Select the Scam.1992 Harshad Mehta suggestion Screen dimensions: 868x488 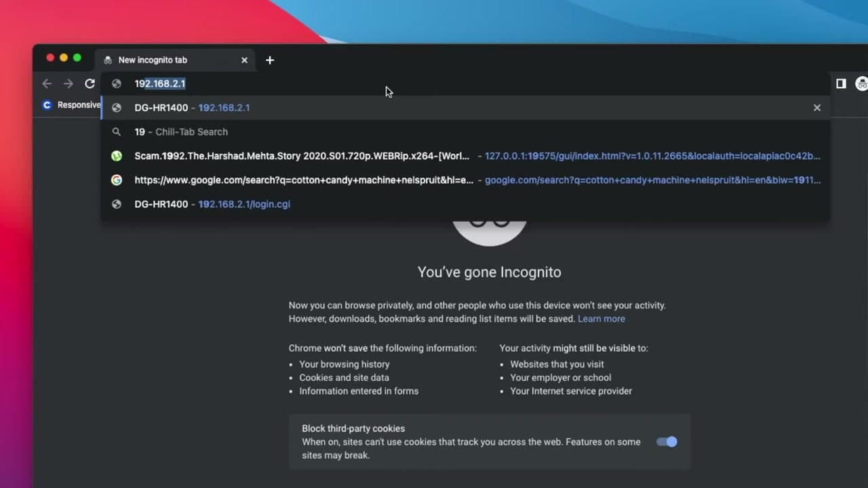465,156
